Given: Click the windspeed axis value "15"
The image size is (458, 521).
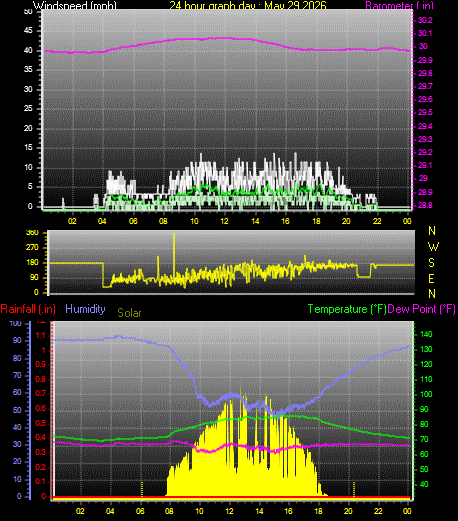Looking at the screenshot, I should tap(28, 147).
